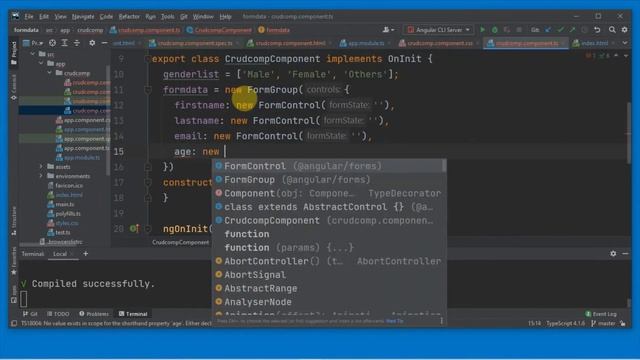Open the user account dropdown icon
Viewport: 640px width, 360px height.
pos(388,30)
